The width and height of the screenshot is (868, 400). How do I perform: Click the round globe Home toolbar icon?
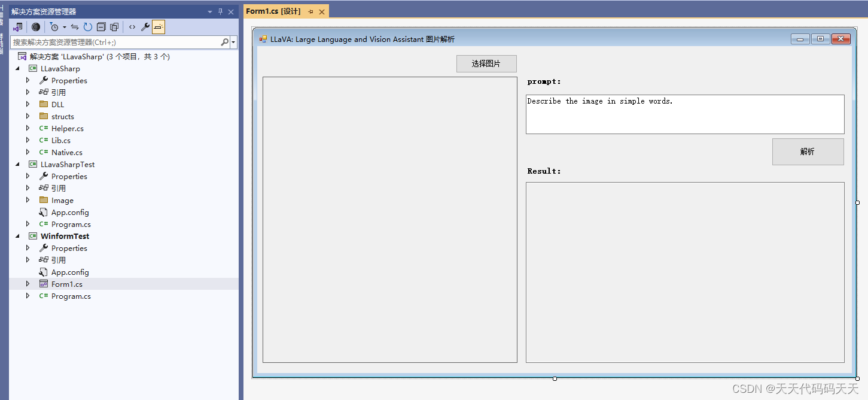pyautogui.click(x=36, y=27)
